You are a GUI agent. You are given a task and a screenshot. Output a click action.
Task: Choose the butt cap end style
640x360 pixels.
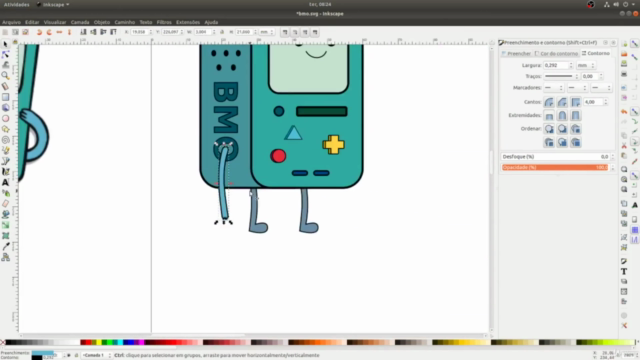[x=549, y=116]
